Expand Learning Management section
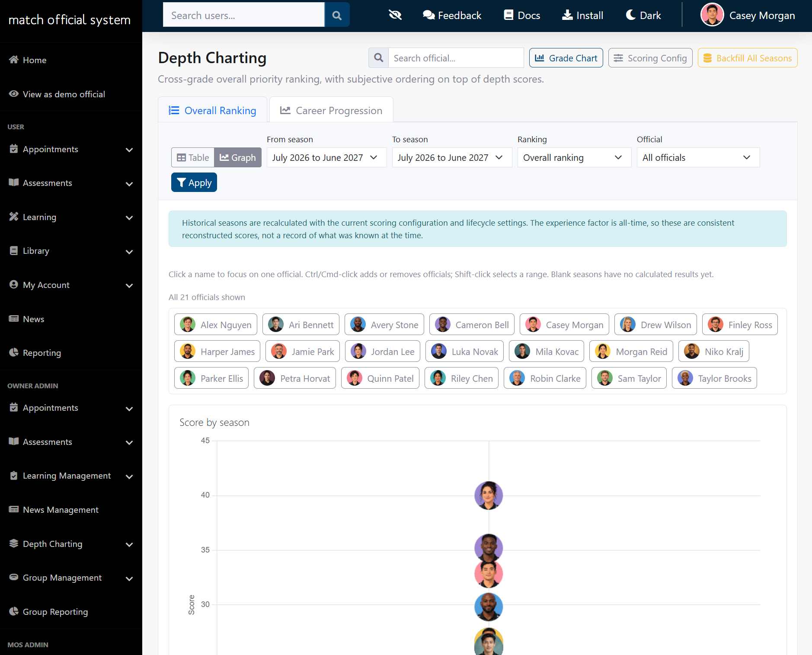This screenshot has height=655, width=812. [71, 476]
